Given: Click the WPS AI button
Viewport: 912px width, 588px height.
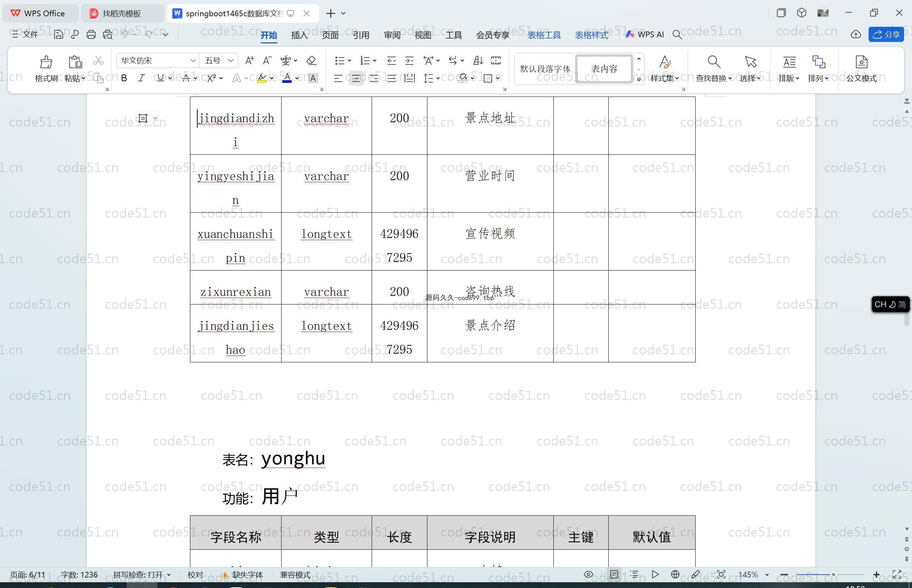Looking at the screenshot, I should (x=645, y=34).
